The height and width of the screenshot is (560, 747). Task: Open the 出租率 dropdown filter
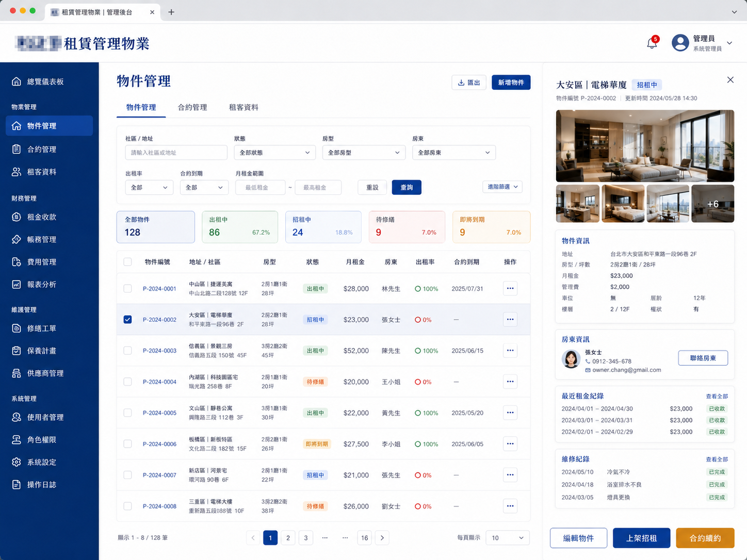[x=150, y=188]
